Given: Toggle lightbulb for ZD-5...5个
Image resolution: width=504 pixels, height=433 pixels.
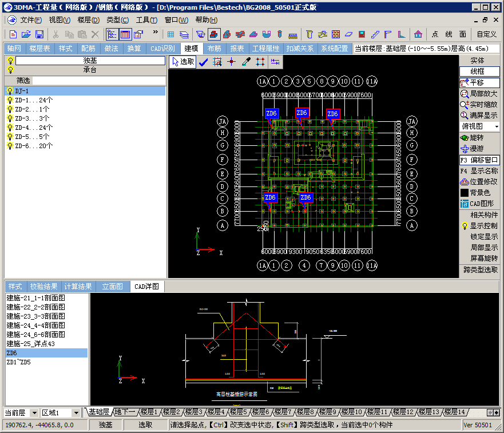Looking at the screenshot, I should 10,137.
